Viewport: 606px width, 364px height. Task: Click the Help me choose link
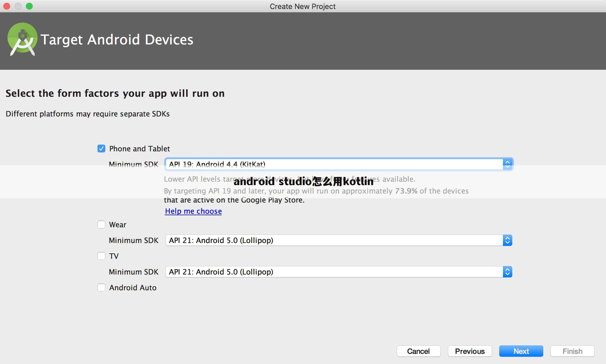click(x=193, y=211)
